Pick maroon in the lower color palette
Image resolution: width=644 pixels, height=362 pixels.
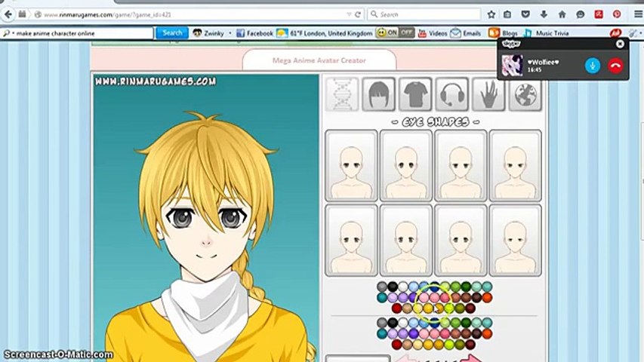pyautogui.click(x=470, y=345)
